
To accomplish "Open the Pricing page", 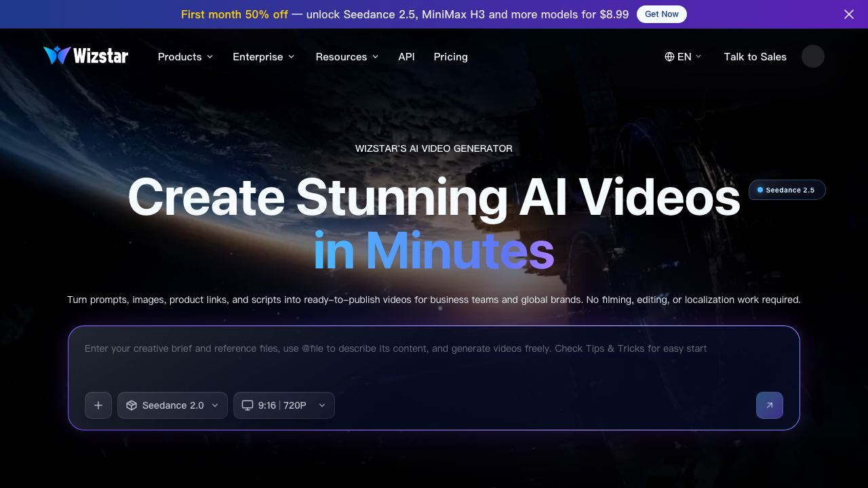I will point(450,57).
